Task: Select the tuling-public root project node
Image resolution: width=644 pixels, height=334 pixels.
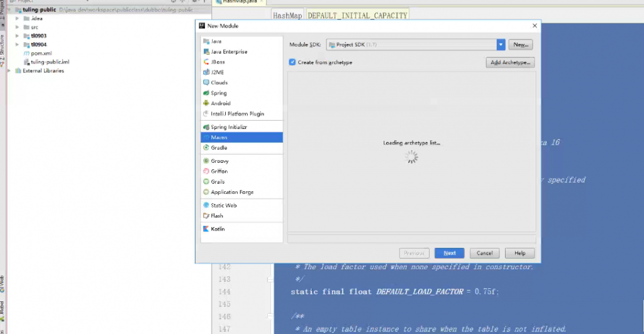Action: pyautogui.click(x=39, y=9)
